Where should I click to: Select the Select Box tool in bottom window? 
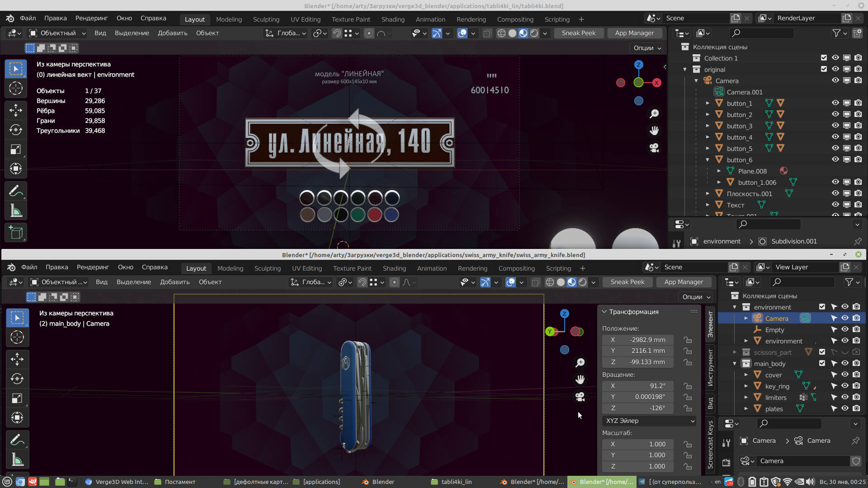17,318
